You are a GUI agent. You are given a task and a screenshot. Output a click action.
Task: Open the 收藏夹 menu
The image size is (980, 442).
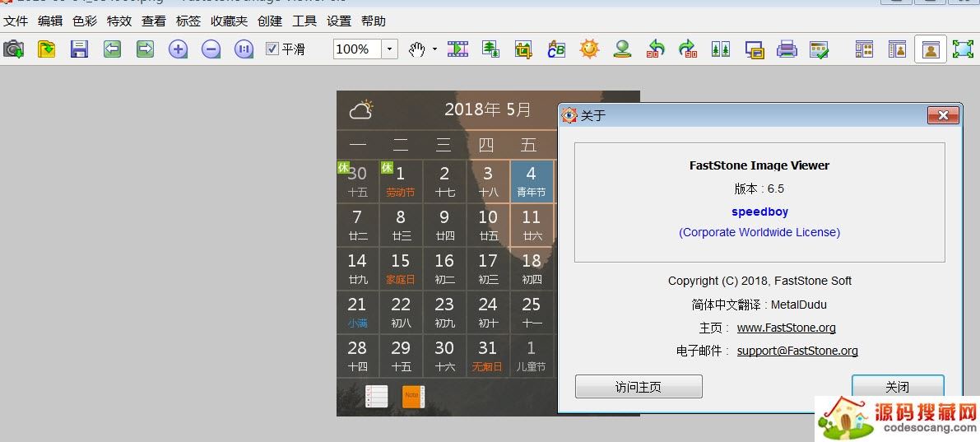click(x=229, y=21)
